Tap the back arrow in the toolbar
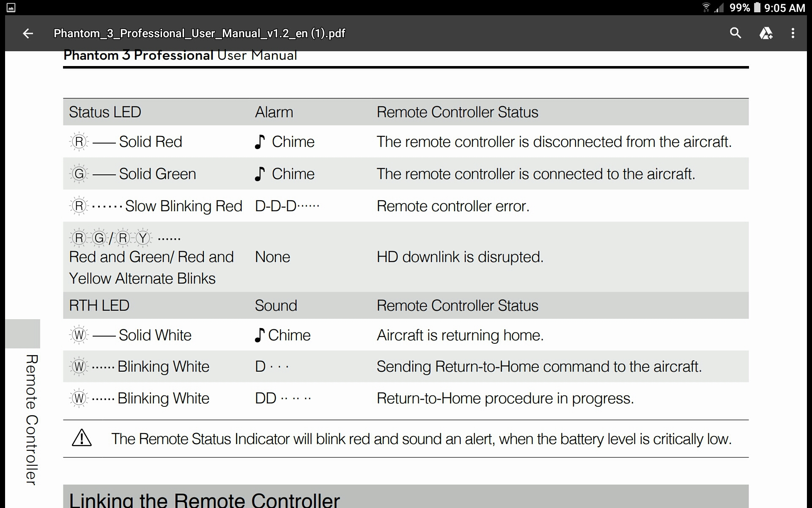The height and width of the screenshot is (508, 812). tap(28, 33)
